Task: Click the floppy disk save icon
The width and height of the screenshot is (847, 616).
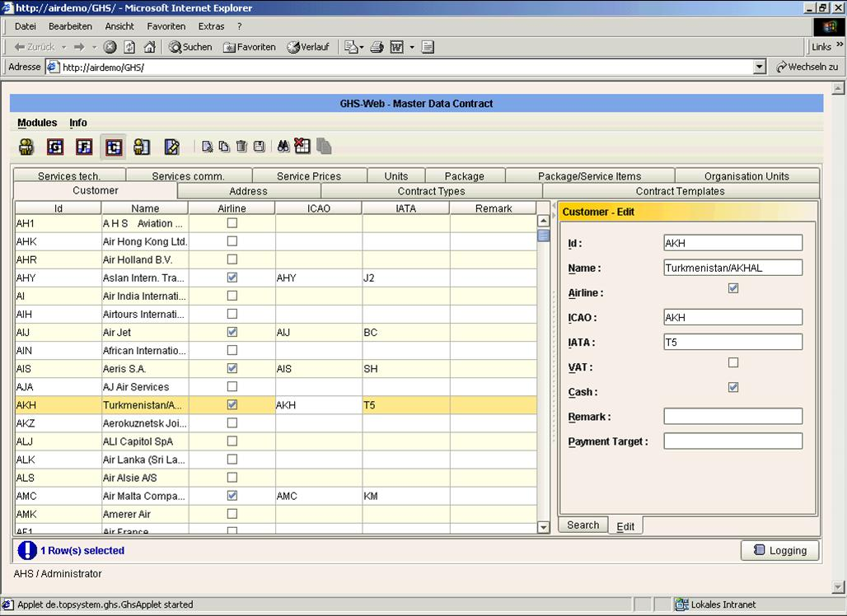Action: (259, 147)
